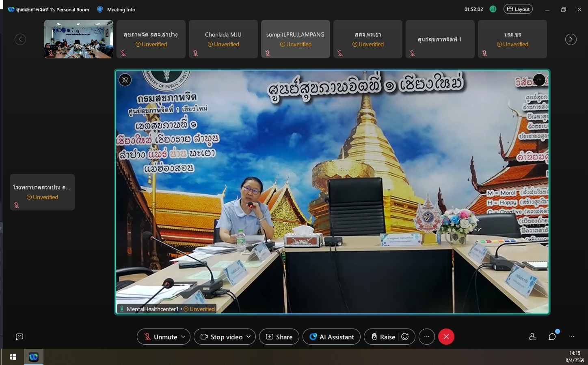
Task: Toggle closed captions icon
Action: 19,337
